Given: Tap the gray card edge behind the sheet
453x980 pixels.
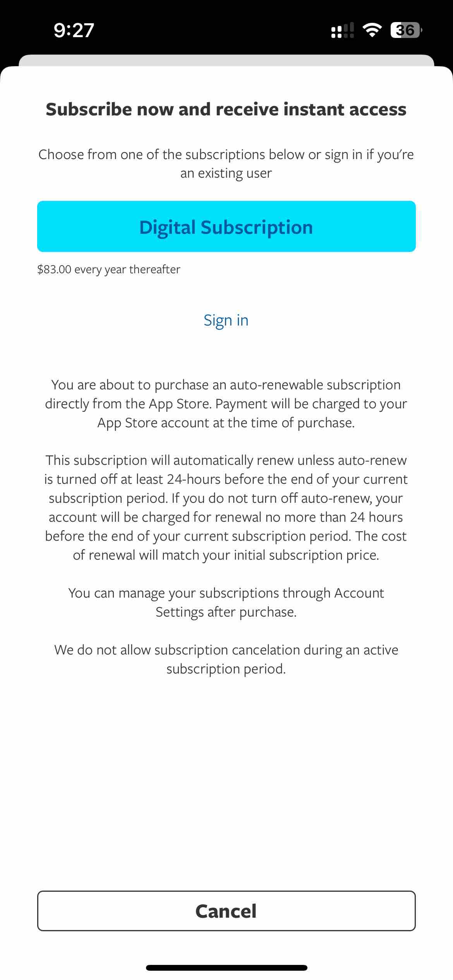Looking at the screenshot, I should point(226,60).
